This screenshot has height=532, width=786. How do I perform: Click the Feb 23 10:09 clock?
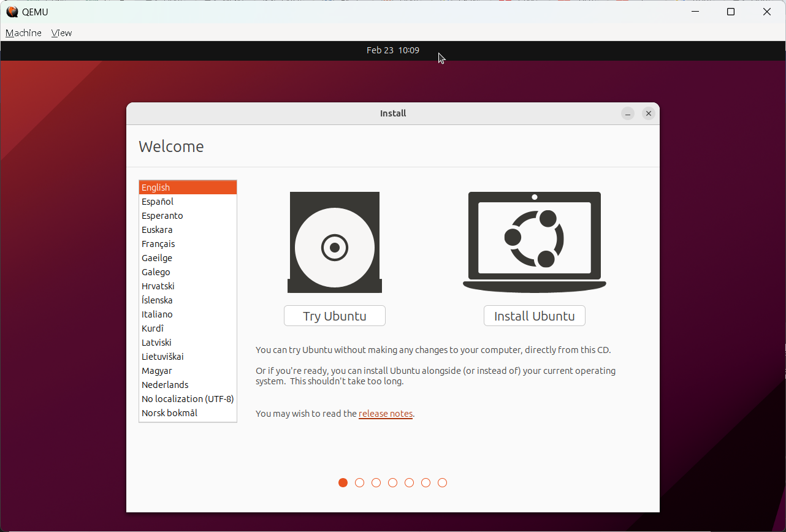pos(393,50)
